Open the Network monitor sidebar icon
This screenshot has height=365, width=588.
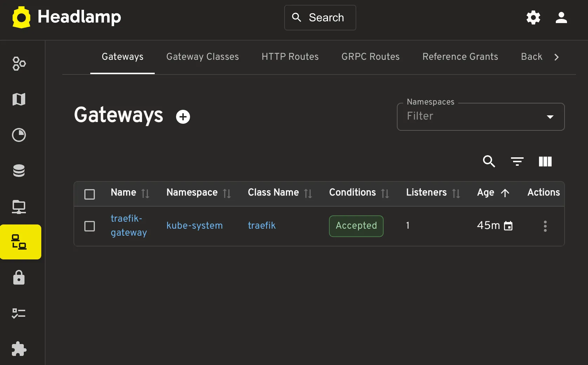coord(19,207)
